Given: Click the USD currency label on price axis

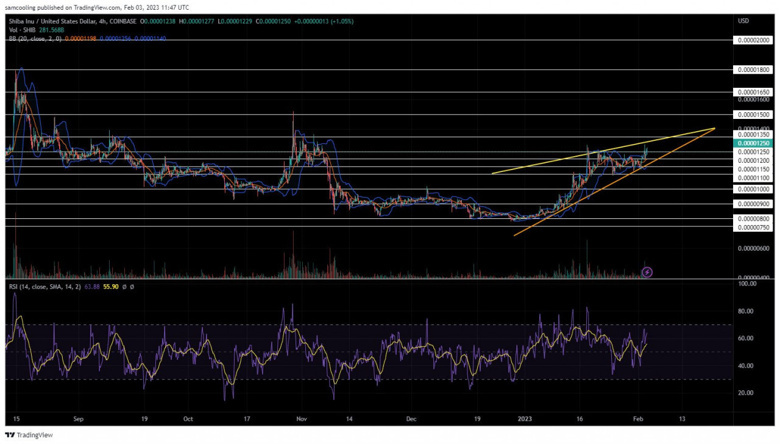Looking at the screenshot, I should (x=743, y=21).
